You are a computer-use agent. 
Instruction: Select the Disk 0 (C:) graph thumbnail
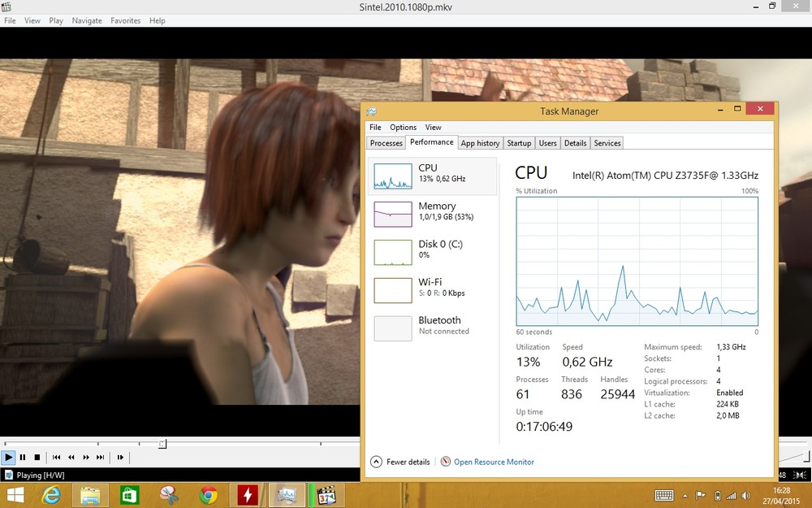[393, 252]
